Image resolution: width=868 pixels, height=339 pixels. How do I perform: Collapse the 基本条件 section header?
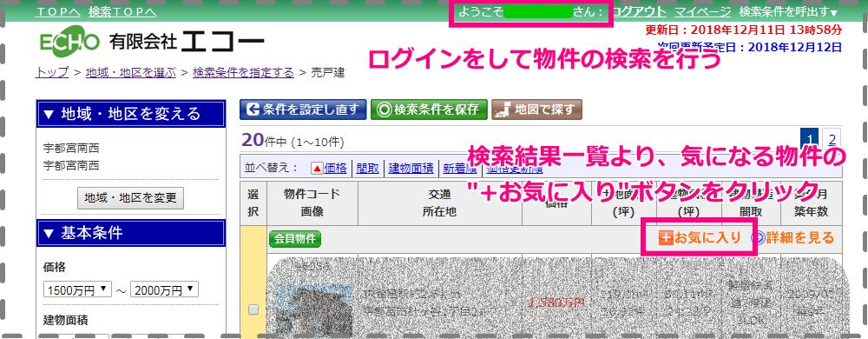[131, 234]
